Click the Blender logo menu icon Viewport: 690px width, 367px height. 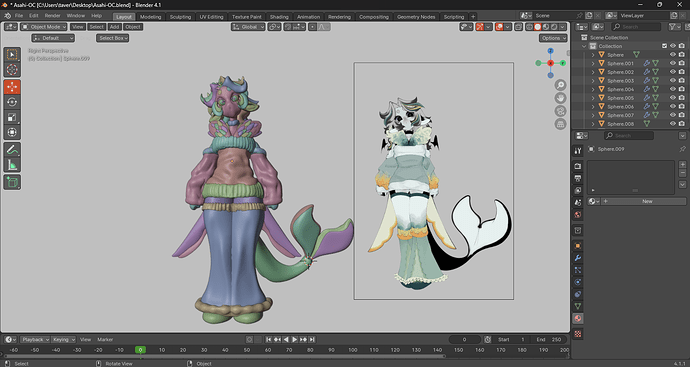[x=7, y=16]
